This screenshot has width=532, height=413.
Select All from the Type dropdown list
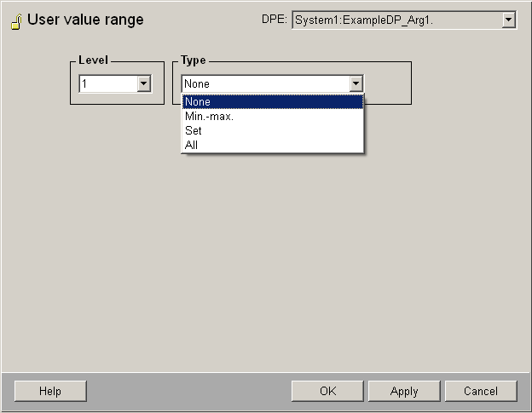[x=273, y=146]
